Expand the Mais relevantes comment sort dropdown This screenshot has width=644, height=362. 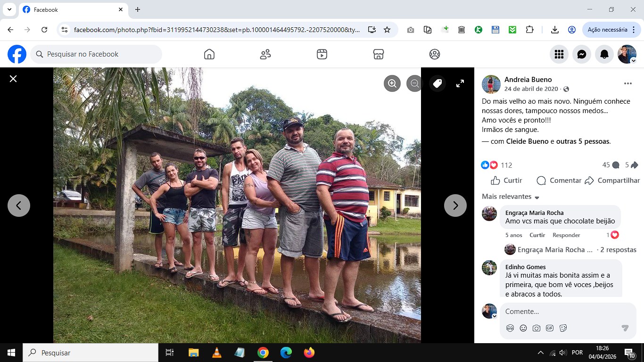511,197
